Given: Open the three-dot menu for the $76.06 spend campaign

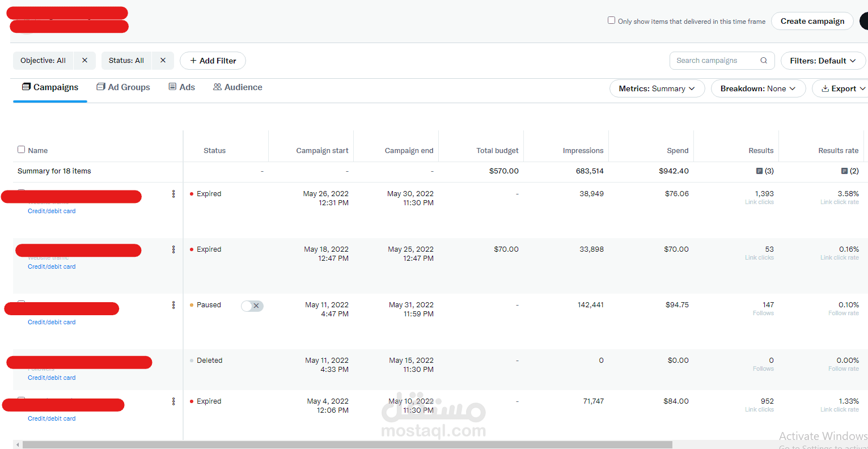Looking at the screenshot, I should pyautogui.click(x=173, y=194).
